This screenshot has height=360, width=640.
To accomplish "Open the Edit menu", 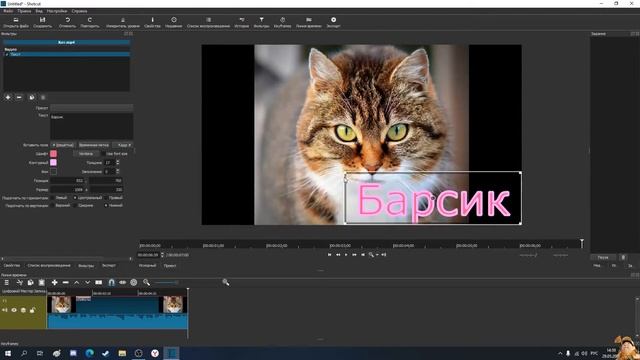I will tap(24, 11).
